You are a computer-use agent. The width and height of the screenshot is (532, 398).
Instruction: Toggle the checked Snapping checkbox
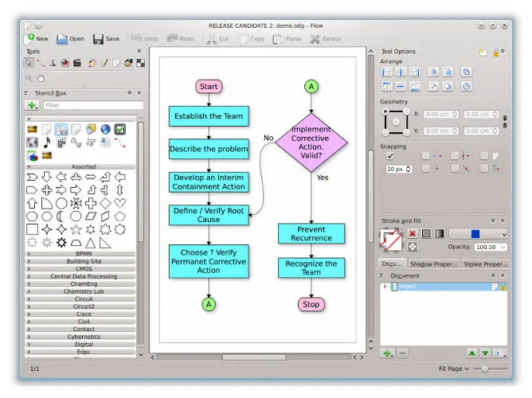point(389,156)
